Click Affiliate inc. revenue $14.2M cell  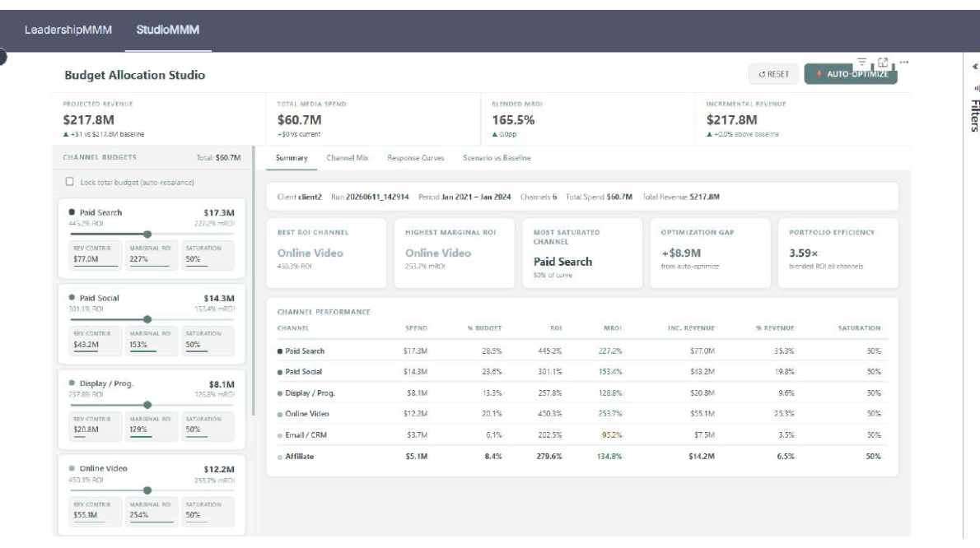coord(702,457)
